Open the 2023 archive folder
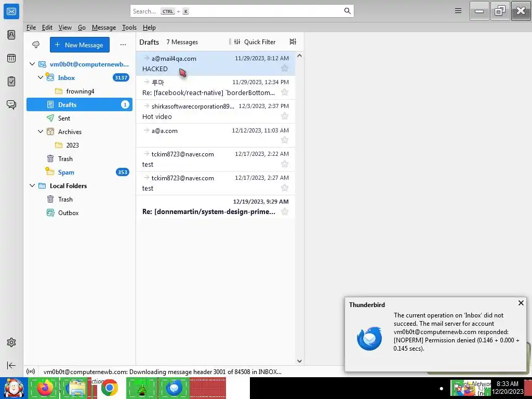The width and height of the screenshot is (532, 399). (79, 145)
